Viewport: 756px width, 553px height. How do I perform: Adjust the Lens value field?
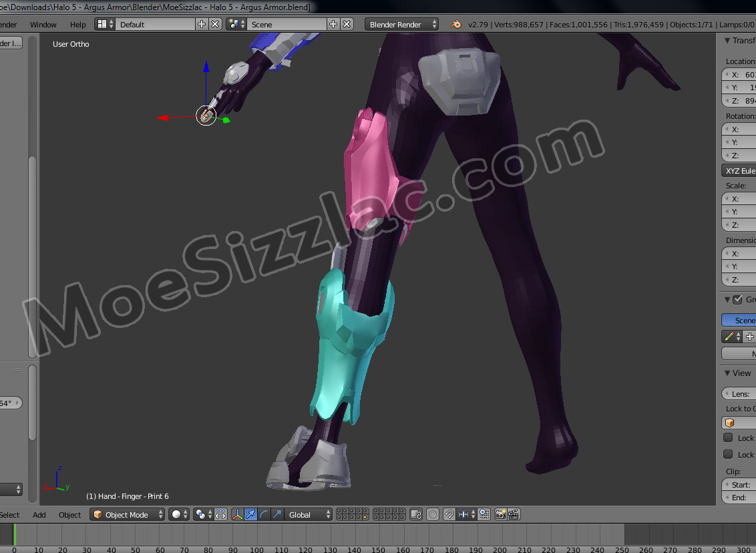click(739, 394)
